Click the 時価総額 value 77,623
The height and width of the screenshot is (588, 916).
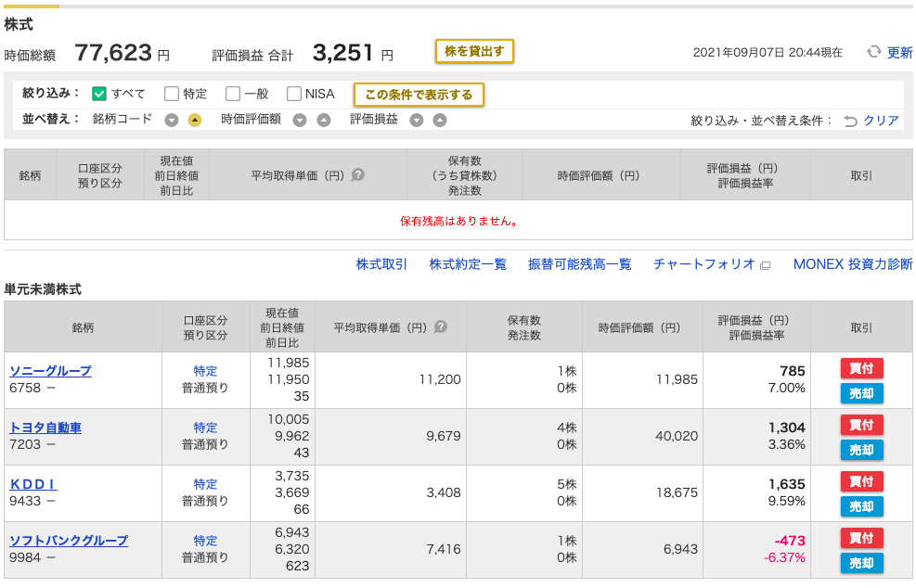point(113,53)
